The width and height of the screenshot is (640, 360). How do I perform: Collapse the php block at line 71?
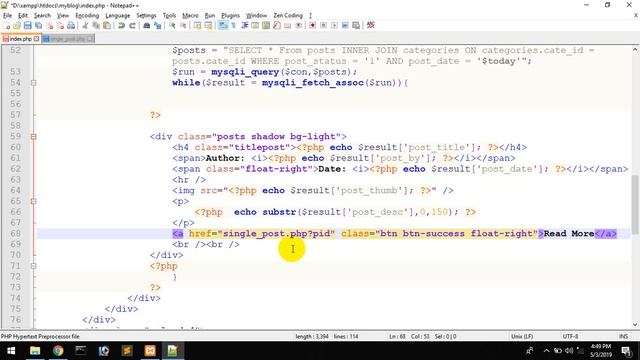click(33, 266)
